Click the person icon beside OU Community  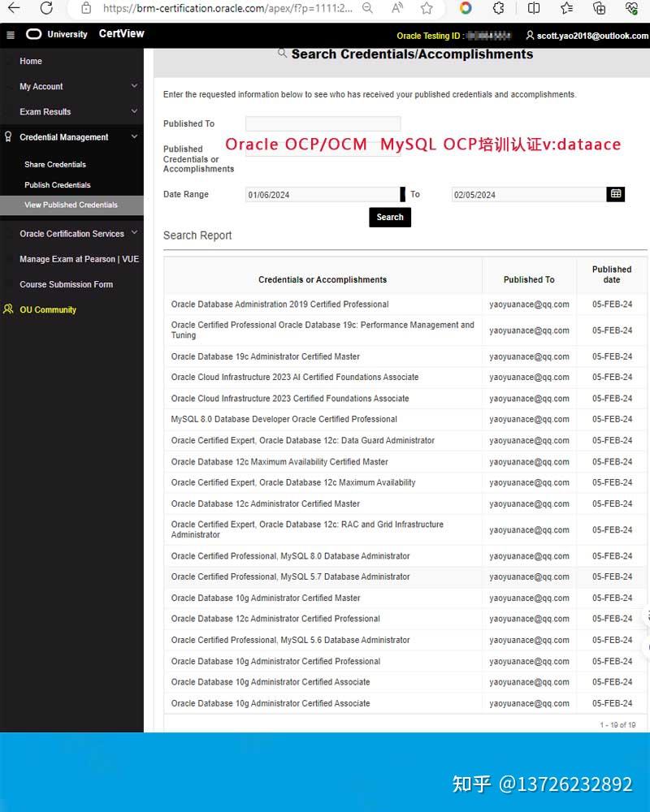pos(7,309)
